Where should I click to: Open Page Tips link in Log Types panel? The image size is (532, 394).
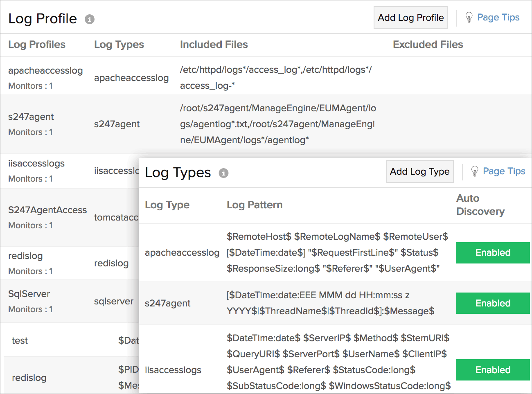coord(504,171)
